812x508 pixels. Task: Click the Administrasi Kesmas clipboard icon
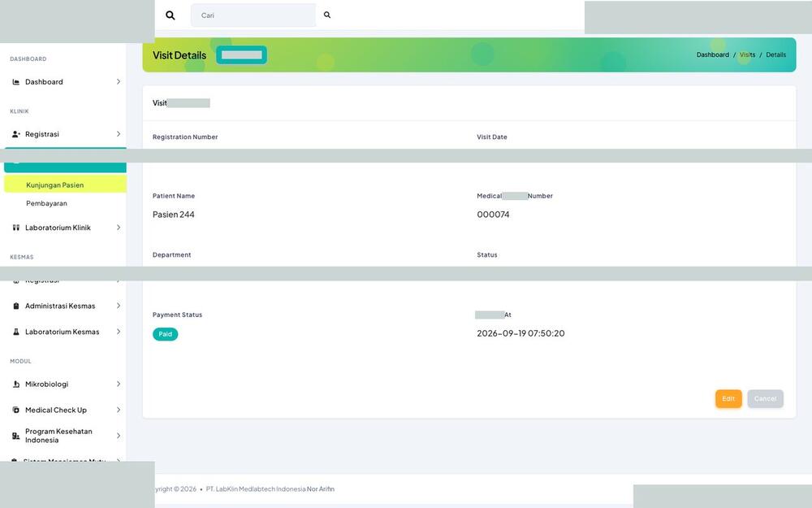pyautogui.click(x=16, y=306)
